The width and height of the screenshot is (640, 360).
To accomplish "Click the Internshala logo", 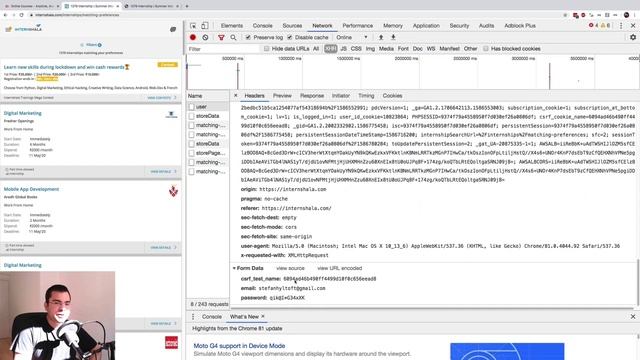I will coord(24,29).
